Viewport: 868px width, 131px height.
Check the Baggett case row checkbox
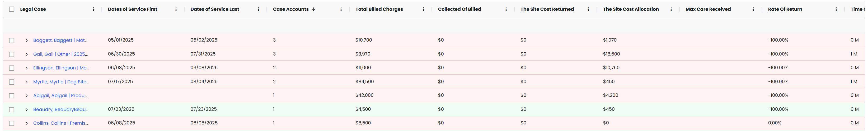tap(12, 40)
